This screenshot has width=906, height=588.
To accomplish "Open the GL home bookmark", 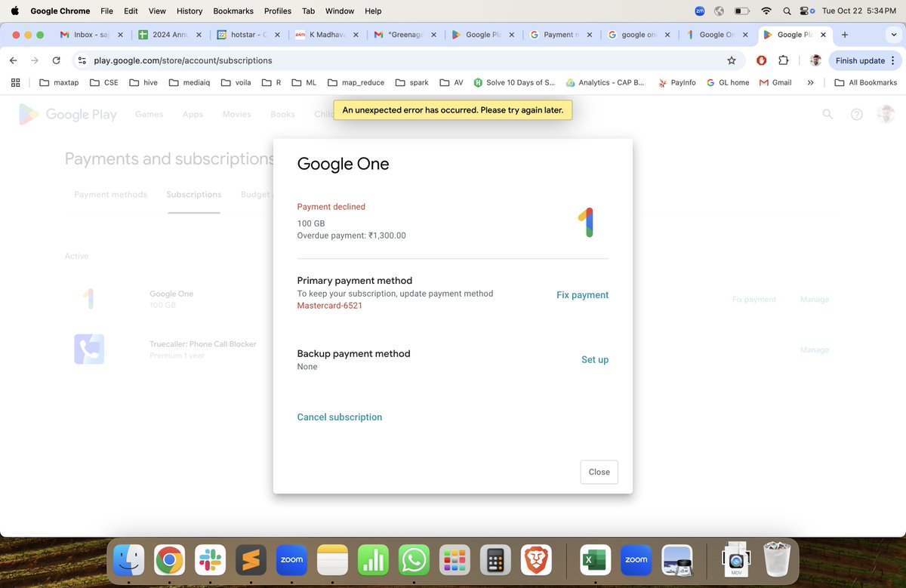I will point(728,82).
